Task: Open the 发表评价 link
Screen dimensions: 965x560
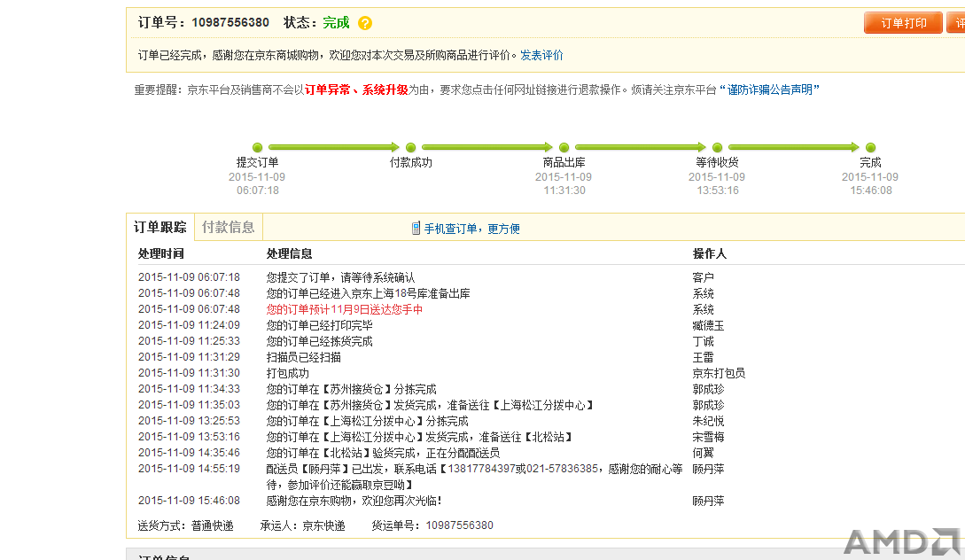Action: (x=541, y=56)
